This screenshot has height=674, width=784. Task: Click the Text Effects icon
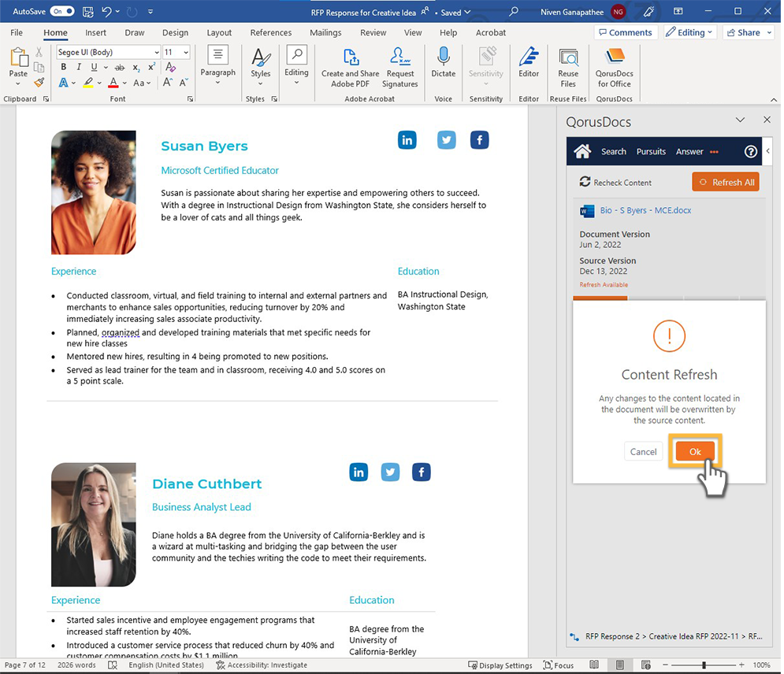tap(64, 83)
